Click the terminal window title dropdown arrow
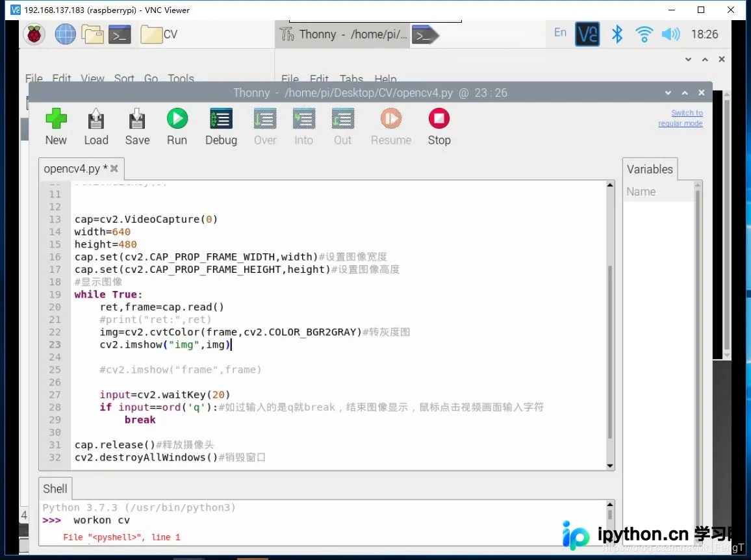 tap(688, 59)
